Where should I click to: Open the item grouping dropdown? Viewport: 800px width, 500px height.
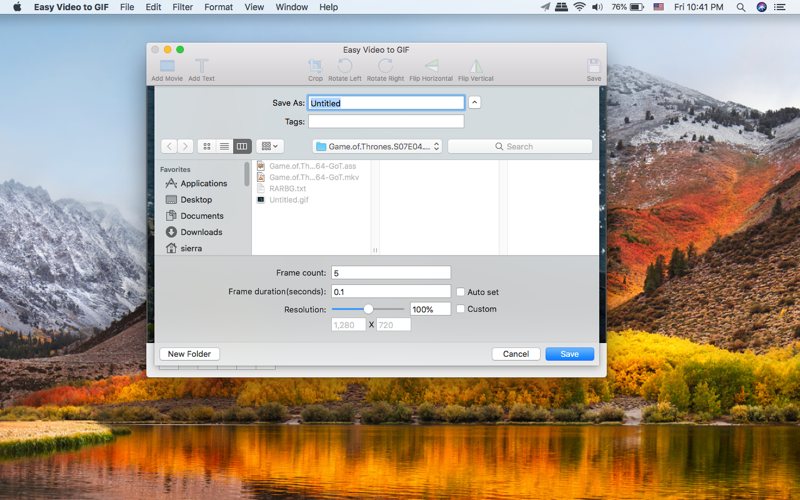[270, 146]
